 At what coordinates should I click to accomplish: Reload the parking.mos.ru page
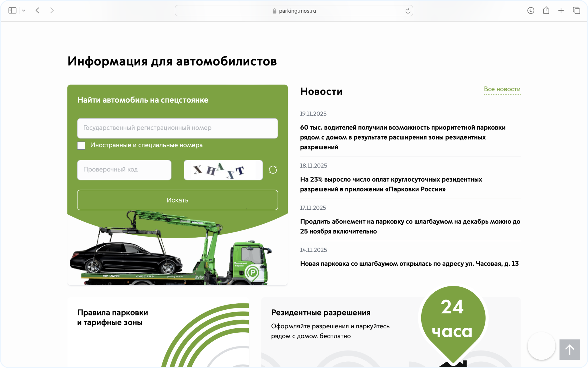[407, 11]
